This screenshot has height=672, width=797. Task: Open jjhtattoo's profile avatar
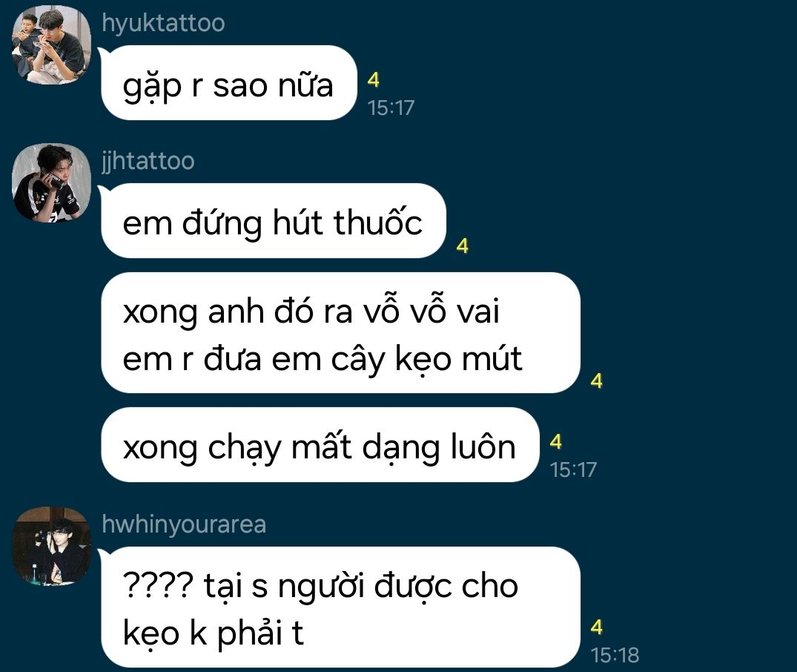pyautogui.click(x=51, y=182)
